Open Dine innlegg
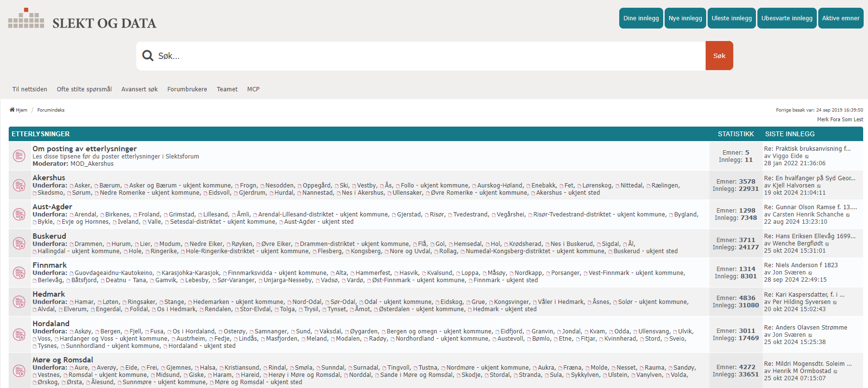 (641, 18)
